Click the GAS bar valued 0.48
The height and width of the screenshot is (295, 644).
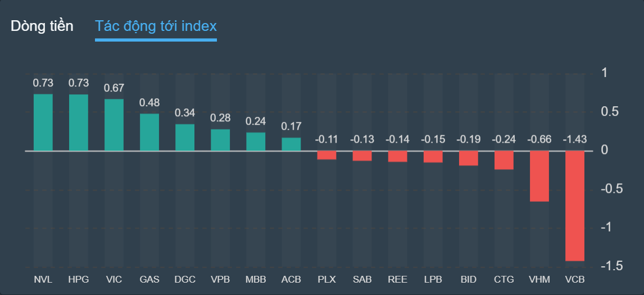pos(149,133)
